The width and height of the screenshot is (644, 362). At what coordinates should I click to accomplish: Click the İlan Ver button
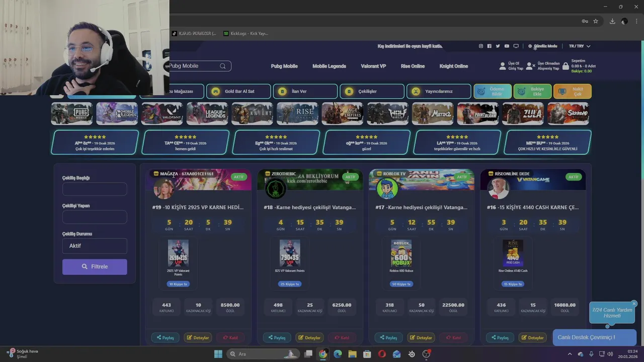click(x=305, y=92)
